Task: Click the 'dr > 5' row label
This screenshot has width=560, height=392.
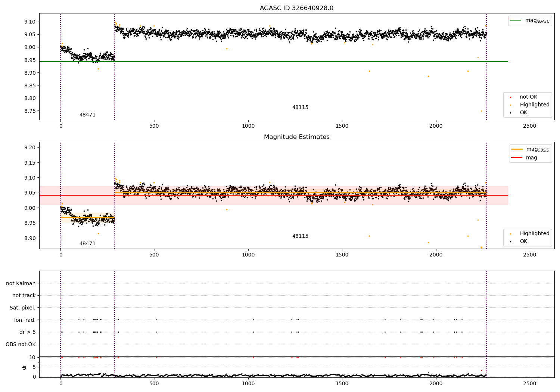Action: point(28,332)
